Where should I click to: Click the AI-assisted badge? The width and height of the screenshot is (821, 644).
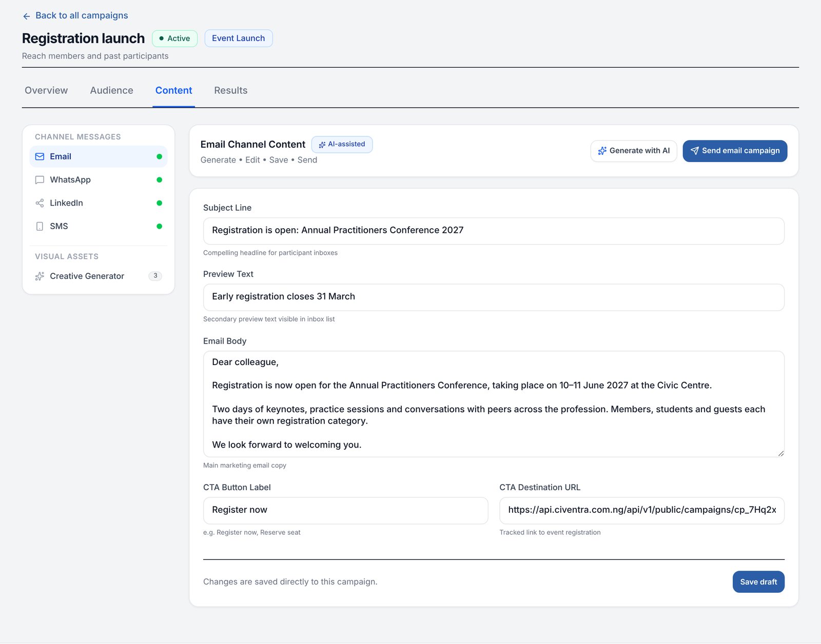342,145
